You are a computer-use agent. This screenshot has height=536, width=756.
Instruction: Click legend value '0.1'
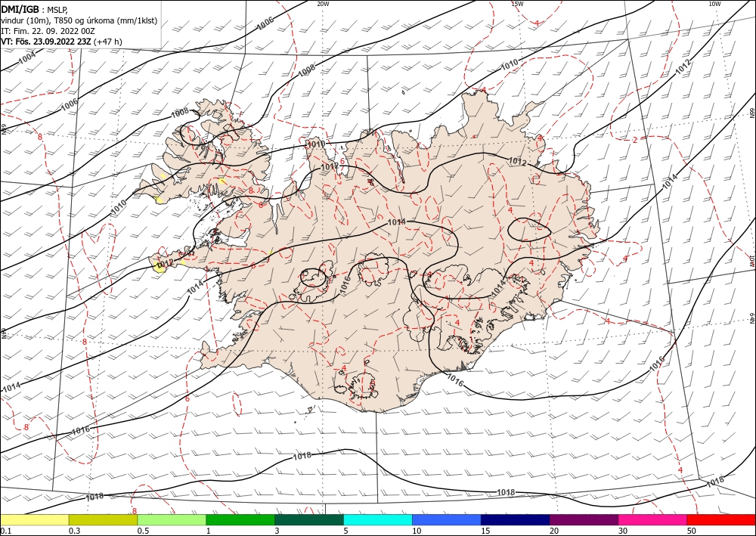[5, 531]
